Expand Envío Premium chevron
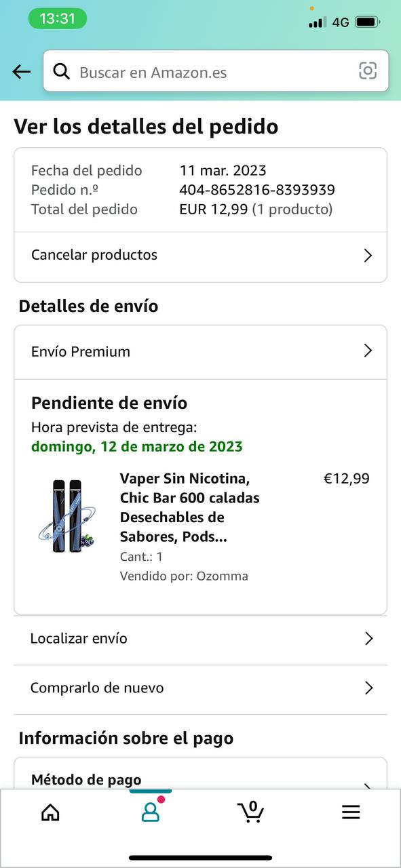The height and width of the screenshot is (868, 401). [x=368, y=351]
